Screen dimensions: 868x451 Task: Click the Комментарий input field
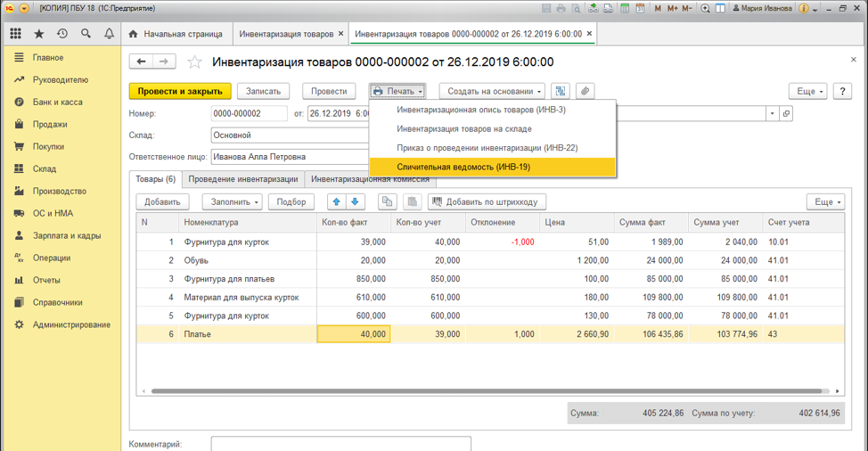340,443
